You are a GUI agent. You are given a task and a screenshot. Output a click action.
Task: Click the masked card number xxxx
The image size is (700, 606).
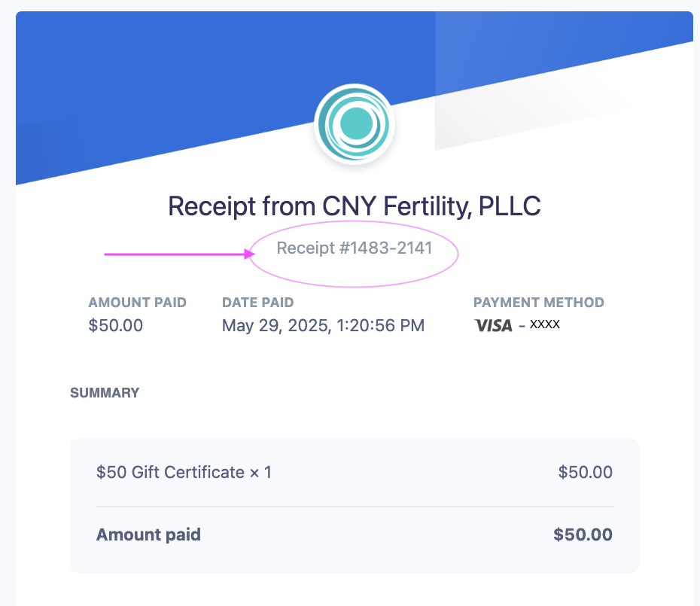click(545, 324)
